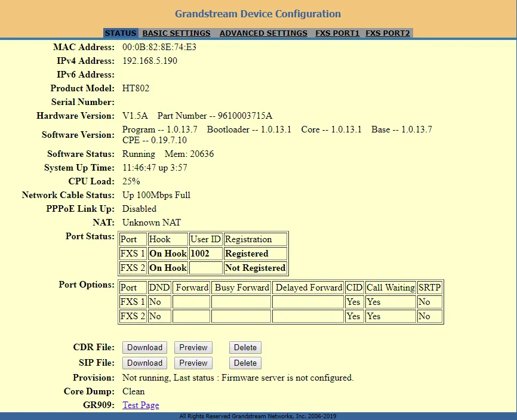Screen dimensions: 517x420
Task: Click the Grandstream Networks copyright footer text
Action: coord(258,416)
